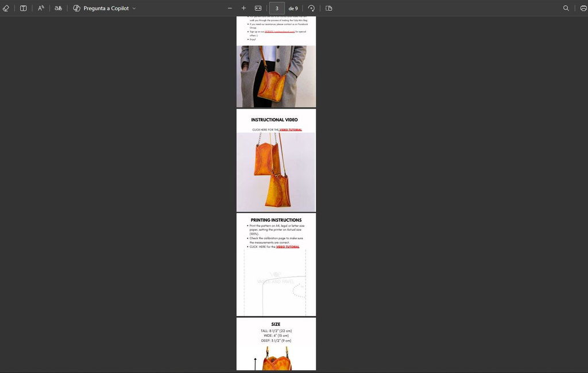Zoom in with the plus icon
Viewport: 588px width, 373px height.
pyautogui.click(x=243, y=8)
